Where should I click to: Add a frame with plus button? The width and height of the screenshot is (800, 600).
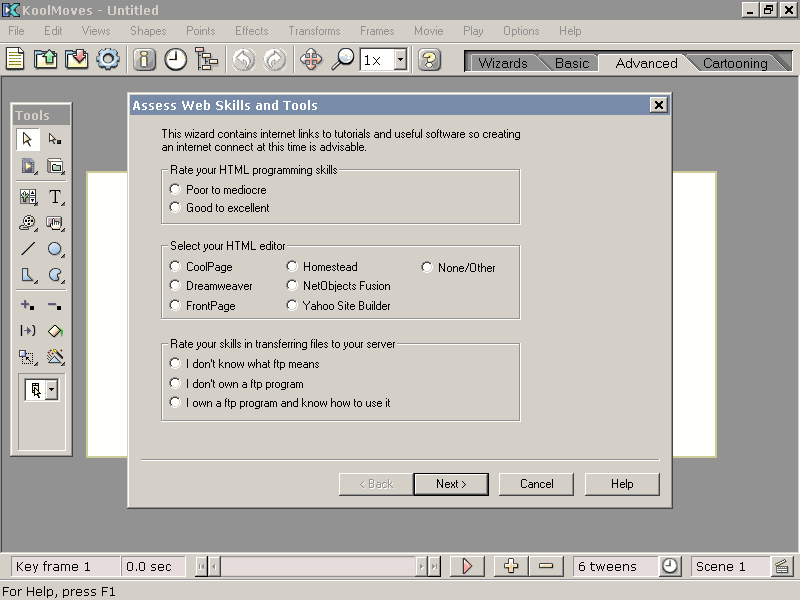tap(511, 566)
